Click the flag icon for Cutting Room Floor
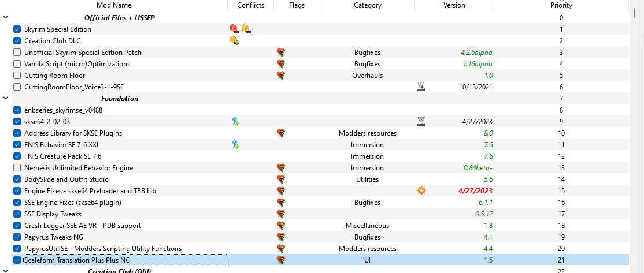 click(281, 76)
